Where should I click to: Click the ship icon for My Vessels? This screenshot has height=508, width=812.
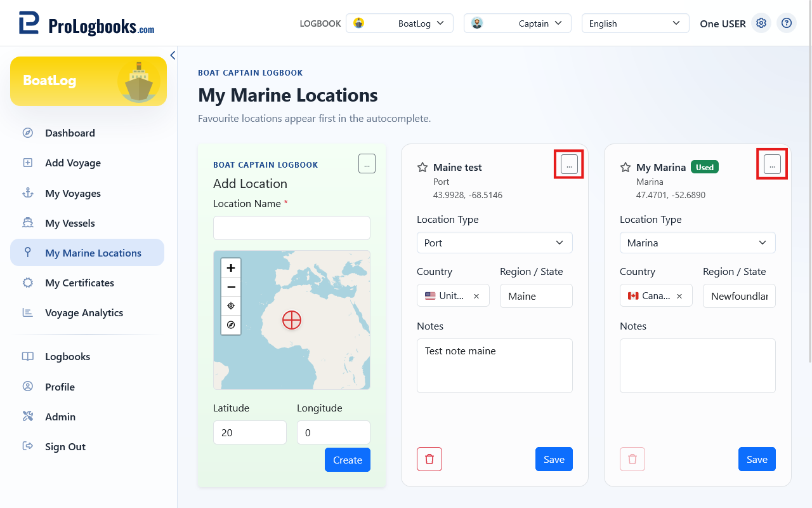coord(28,223)
